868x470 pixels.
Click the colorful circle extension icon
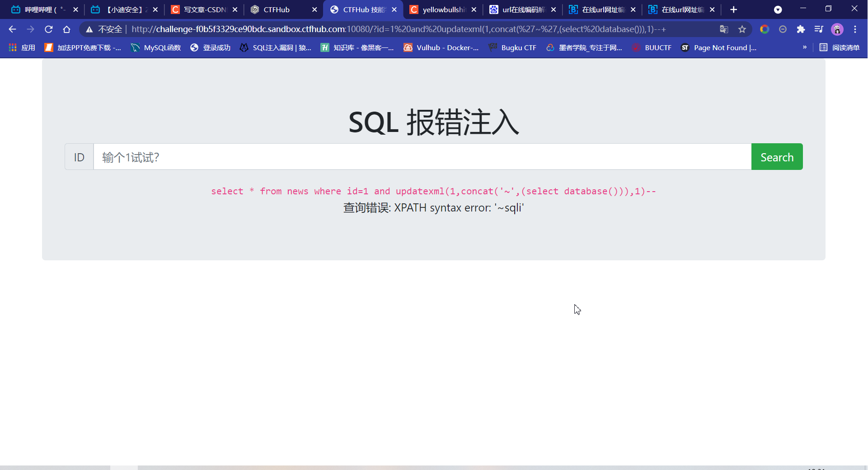click(765, 29)
